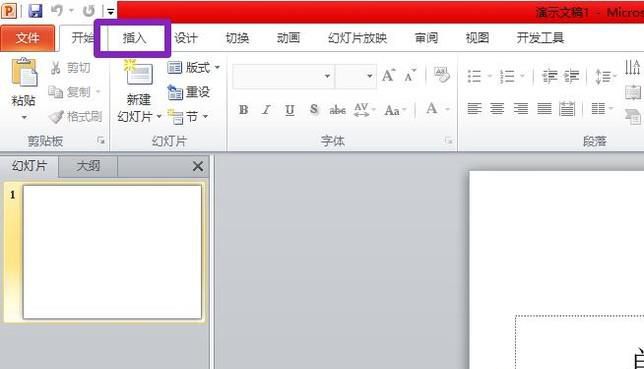Expand the 新建幻灯片 (New Slide) layout dropdown

pos(159,117)
